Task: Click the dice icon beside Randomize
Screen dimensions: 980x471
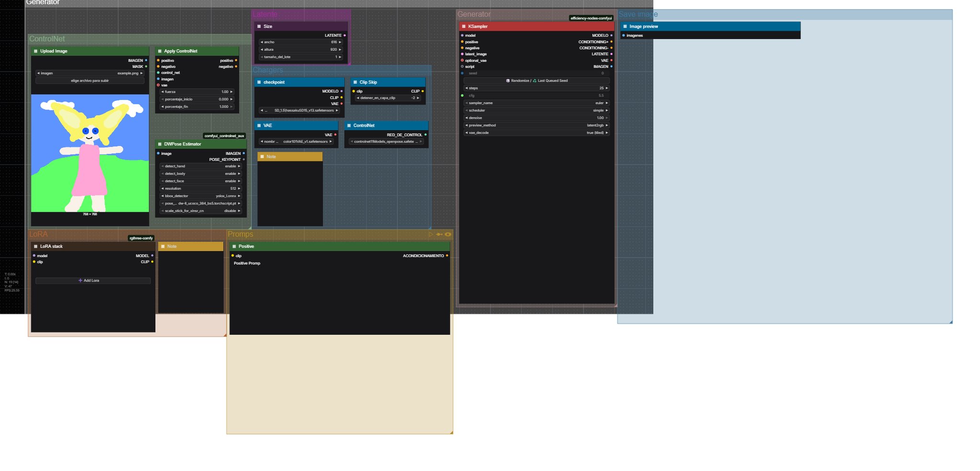Action: click(x=508, y=81)
